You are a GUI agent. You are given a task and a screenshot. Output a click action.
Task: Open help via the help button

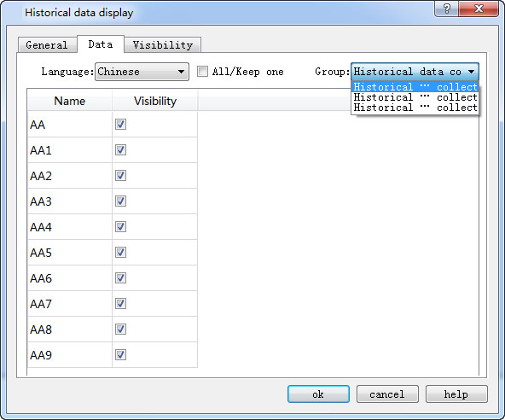[456, 394]
